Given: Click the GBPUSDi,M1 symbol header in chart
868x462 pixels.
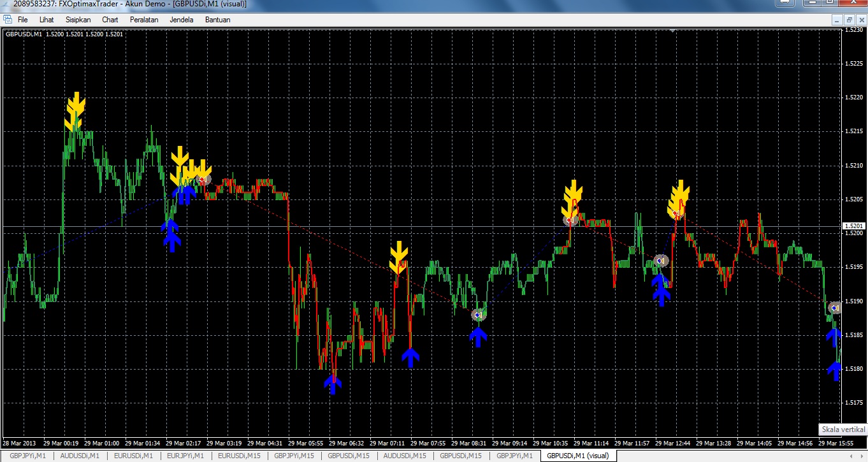Looking at the screenshot, I should point(24,34).
